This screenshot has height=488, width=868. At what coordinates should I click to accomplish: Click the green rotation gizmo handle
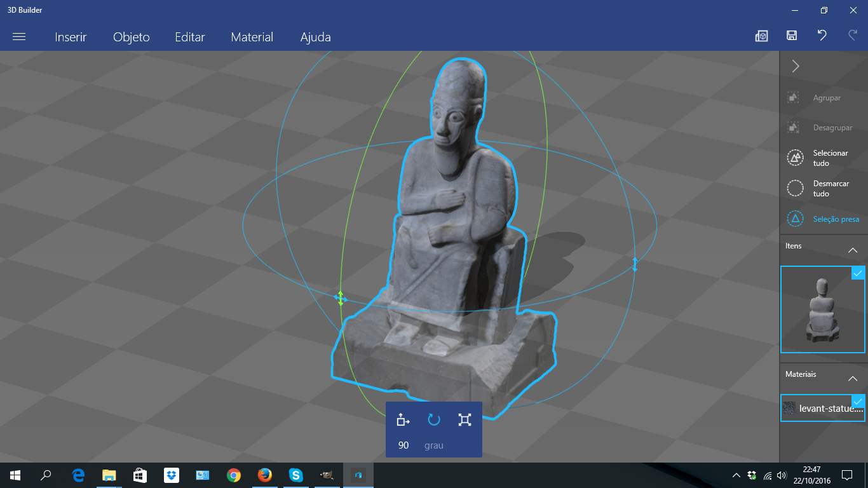[341, 298]
